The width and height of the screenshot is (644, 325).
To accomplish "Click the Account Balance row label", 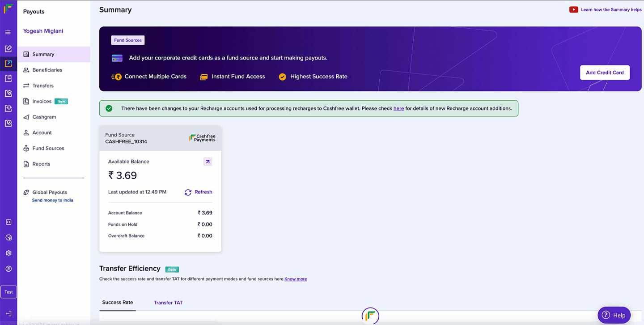I will click(x=125, y=213).
